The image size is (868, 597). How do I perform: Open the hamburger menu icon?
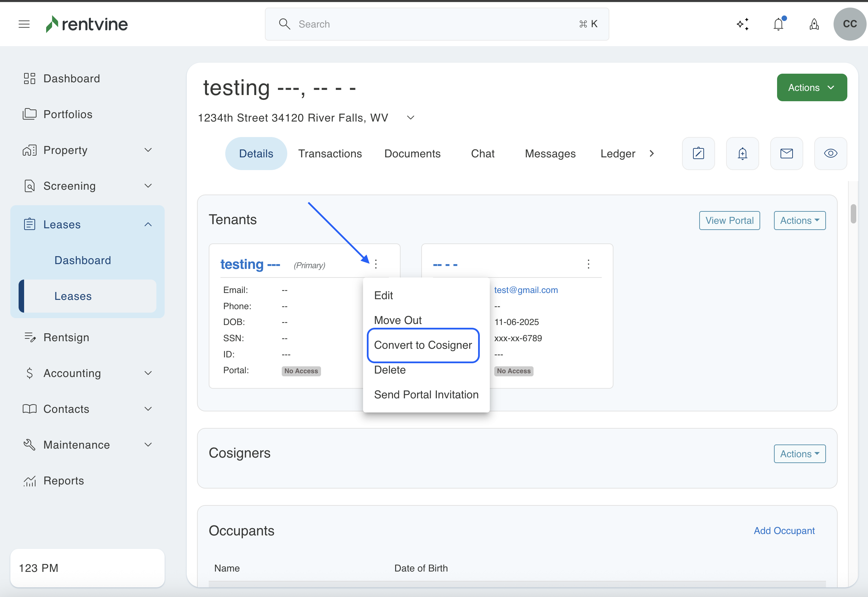[24, 24]
